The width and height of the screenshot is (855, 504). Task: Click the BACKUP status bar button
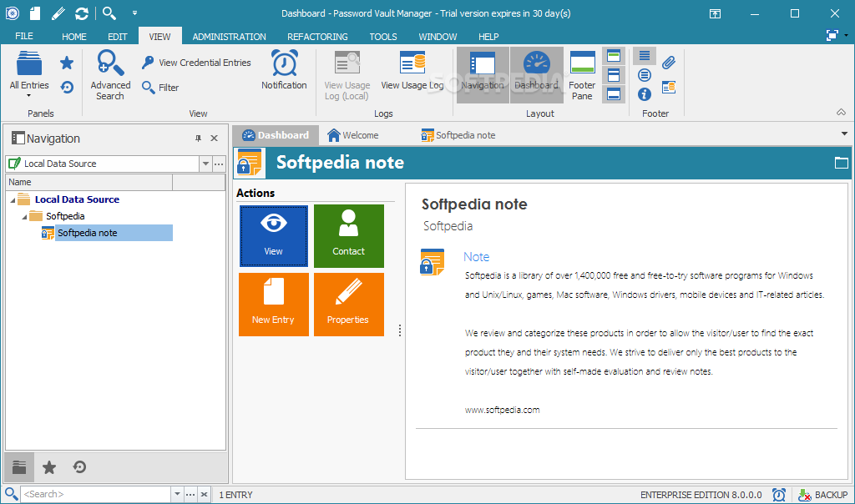click(822, 495)
